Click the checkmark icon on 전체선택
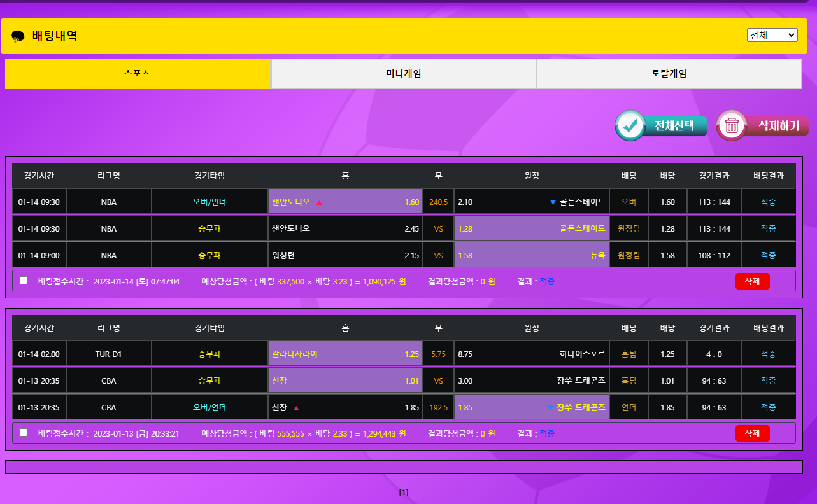Viewport: 817px width, 504px height. point(631,126)
